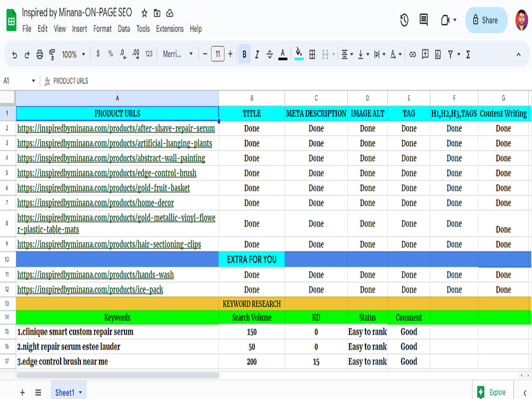Open the fill color picker
Viewport: 532px width, 399px height.
[x=299, y=54]
